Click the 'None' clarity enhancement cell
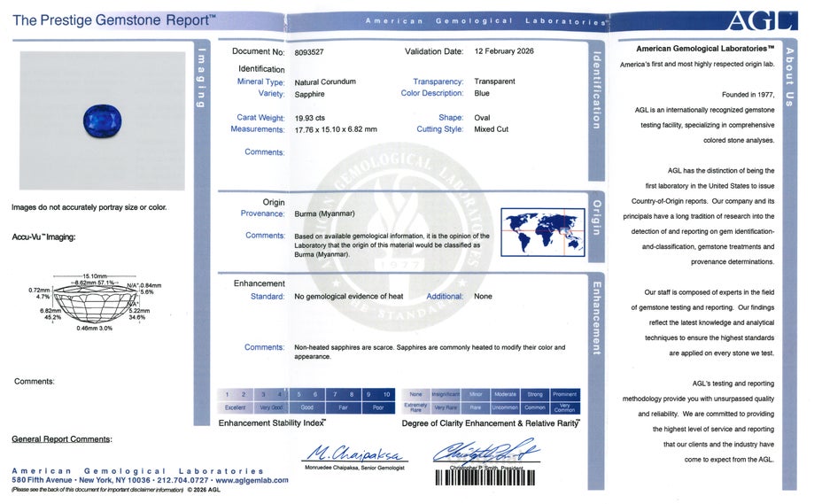822x504 pixels. click(415, 394)
